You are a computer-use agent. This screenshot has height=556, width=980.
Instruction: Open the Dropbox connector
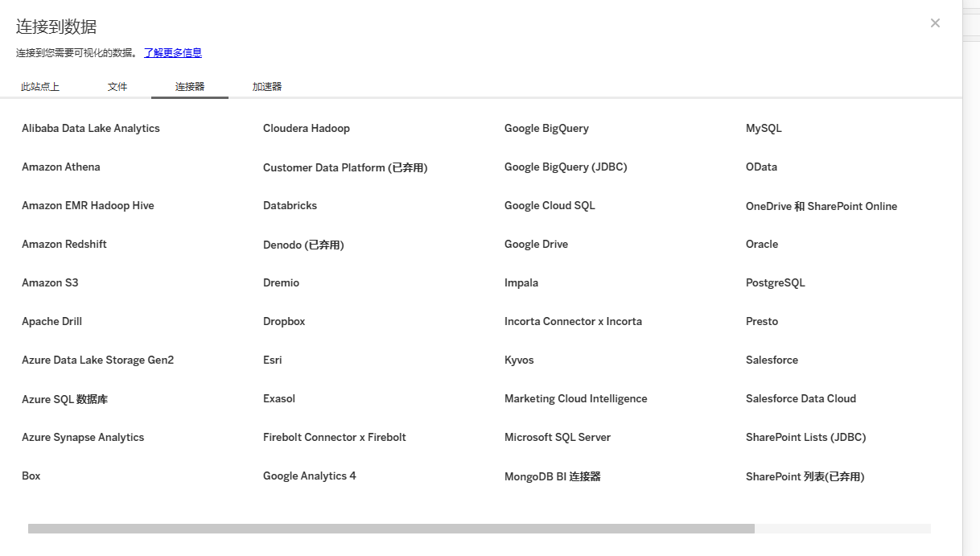284,321
